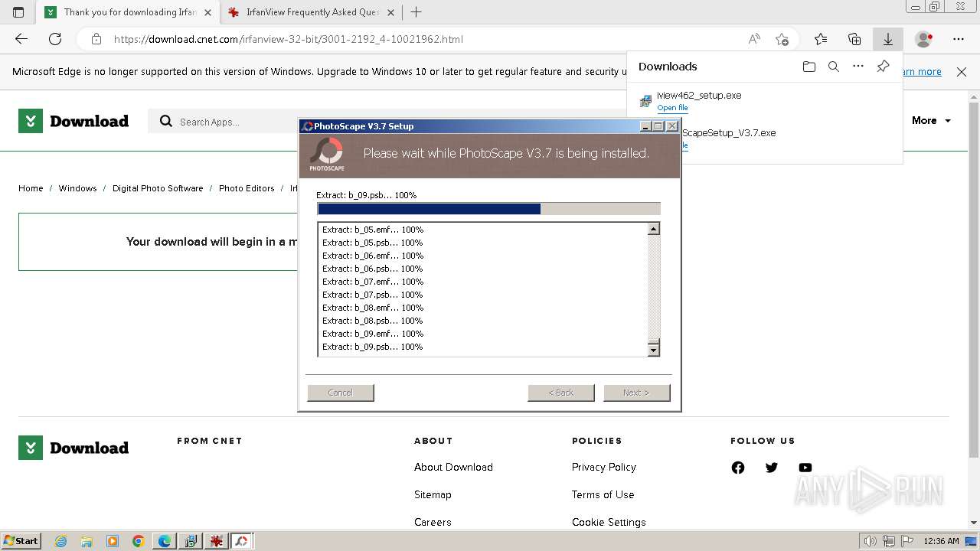Open the Favorites list toolbar icon
980x551 pixels.
821,39
